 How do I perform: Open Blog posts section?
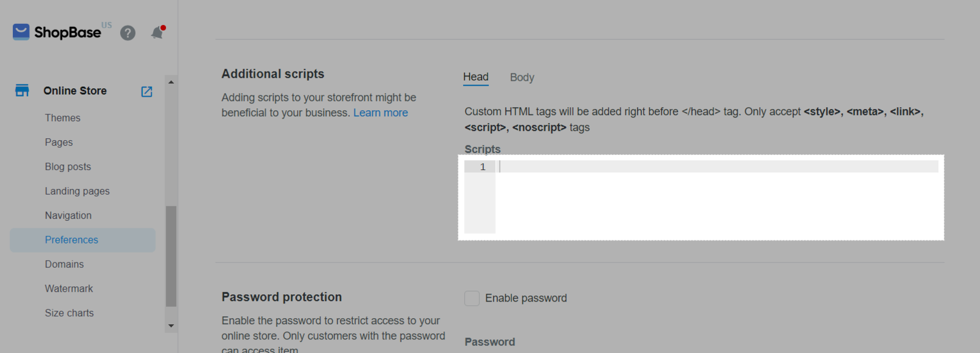[68, 166]
